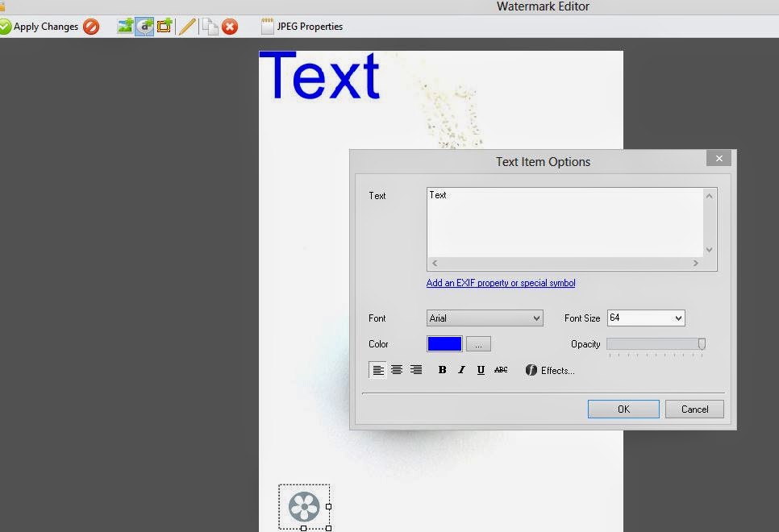
Task: Click the red delete item icon
Action: [x=230, y=27]
